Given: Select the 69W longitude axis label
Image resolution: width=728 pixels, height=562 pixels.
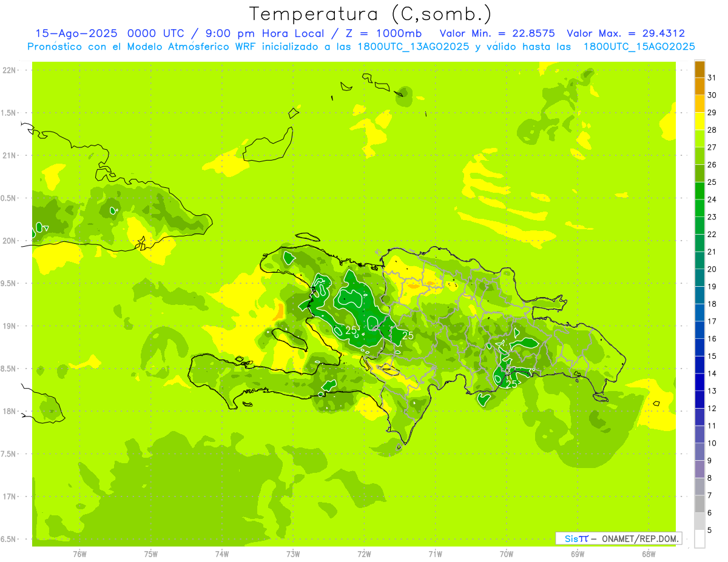Looking at the screenshot, I should (x=577, y=554).
